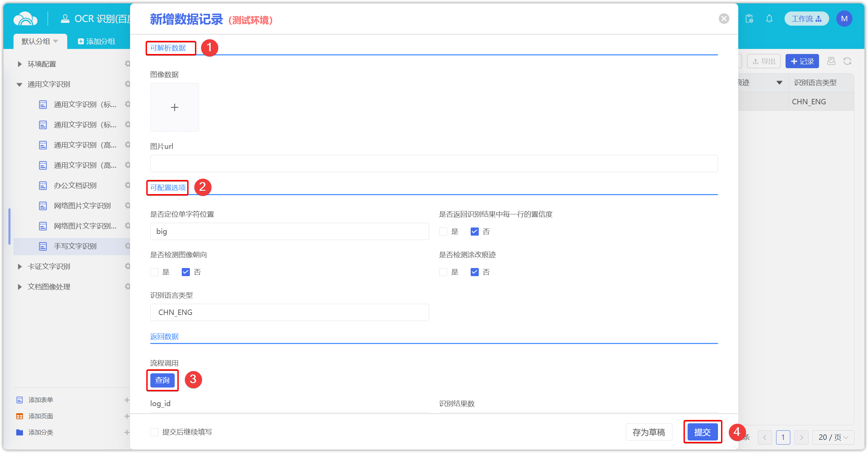The height and width of the screenshot is (453, 868).
Task: Open the 默认分组 dropdown arrow
Action: [x=56, y=41]
